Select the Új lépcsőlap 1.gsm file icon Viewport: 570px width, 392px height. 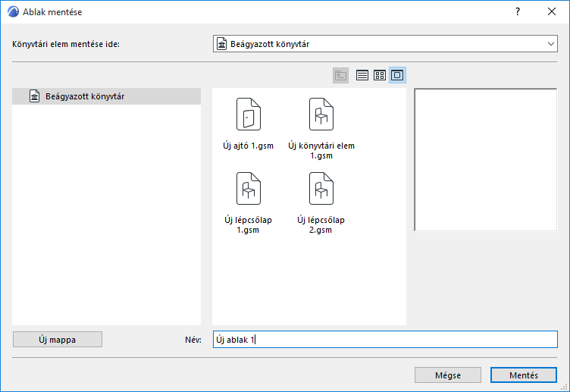tap(249, 188)
